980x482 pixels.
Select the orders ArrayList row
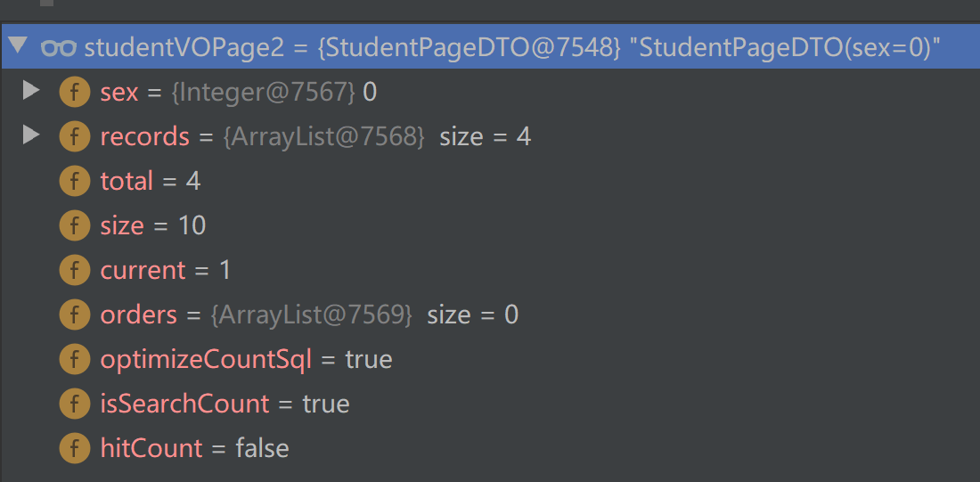(490, 315)
